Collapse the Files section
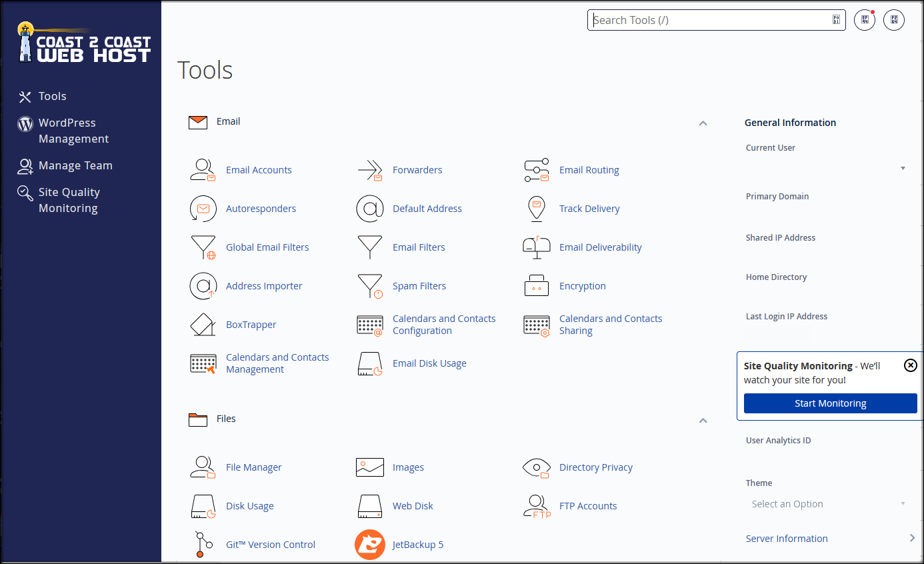The width and height of the screenshot is (924, 564). [703, 421]
